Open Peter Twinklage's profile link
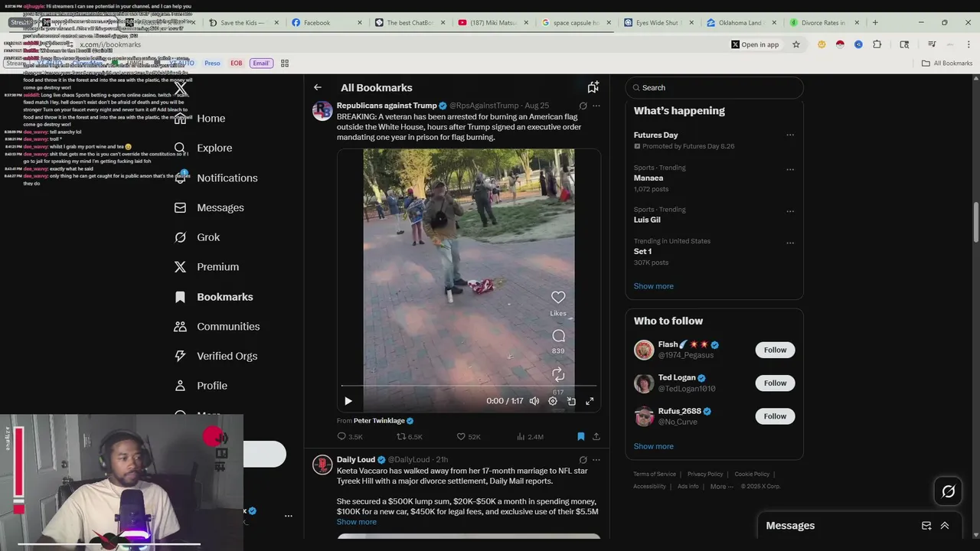 378,421
